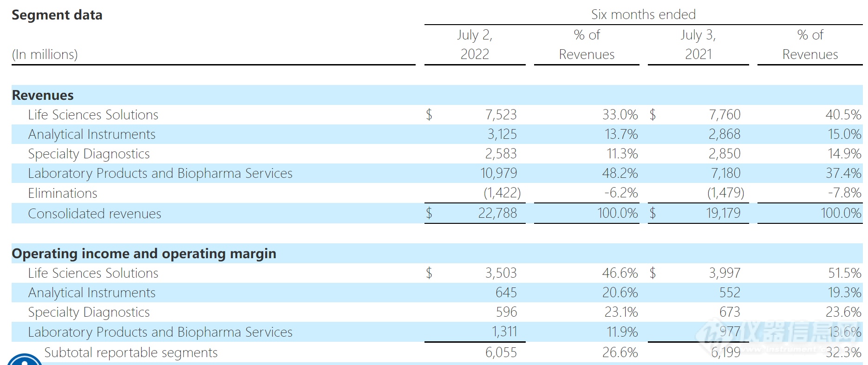Select the 51.5% margin cell
Screen dimensions: 868x365
pos(845,273)
